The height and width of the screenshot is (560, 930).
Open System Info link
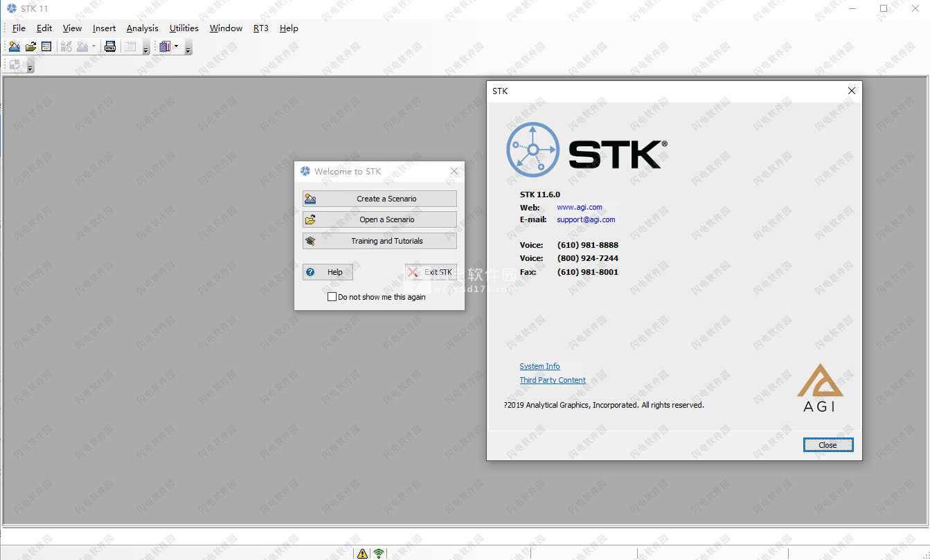[x=540, y=366]
